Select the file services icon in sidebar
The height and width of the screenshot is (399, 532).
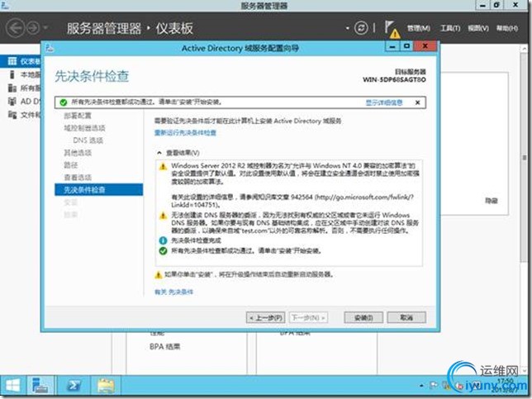tap(12, 115)
